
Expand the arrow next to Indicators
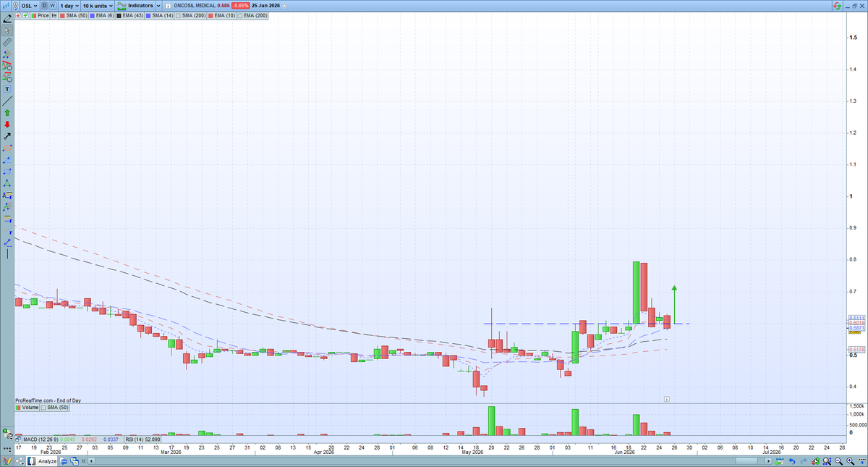[158, 6]
